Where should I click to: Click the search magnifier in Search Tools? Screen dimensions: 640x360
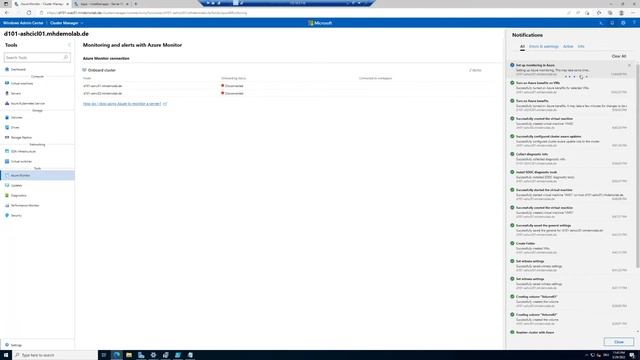coord(66,58)
